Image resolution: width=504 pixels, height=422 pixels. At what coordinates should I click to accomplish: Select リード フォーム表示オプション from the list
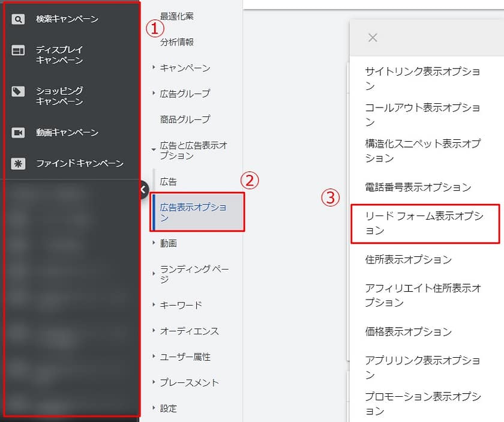click(424, 223)
